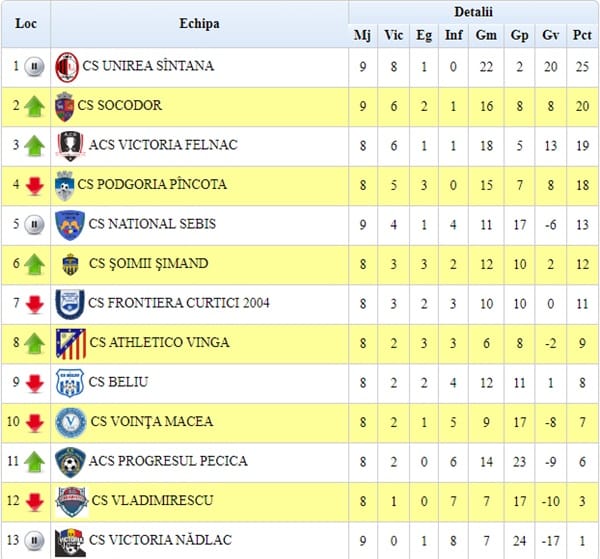Click the Loc column header
This screenshot has height=559, width=600.
click(x=26, y=24)
